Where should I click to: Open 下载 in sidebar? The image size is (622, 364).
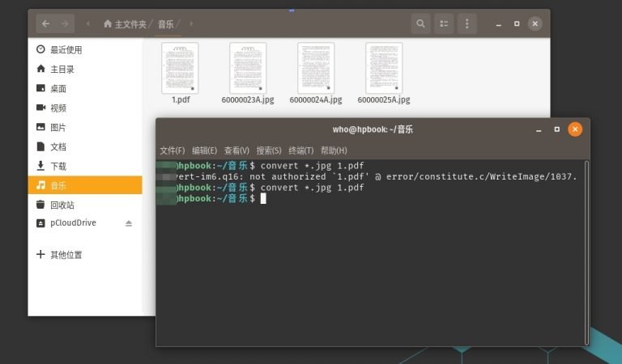(x=85, y=166)
